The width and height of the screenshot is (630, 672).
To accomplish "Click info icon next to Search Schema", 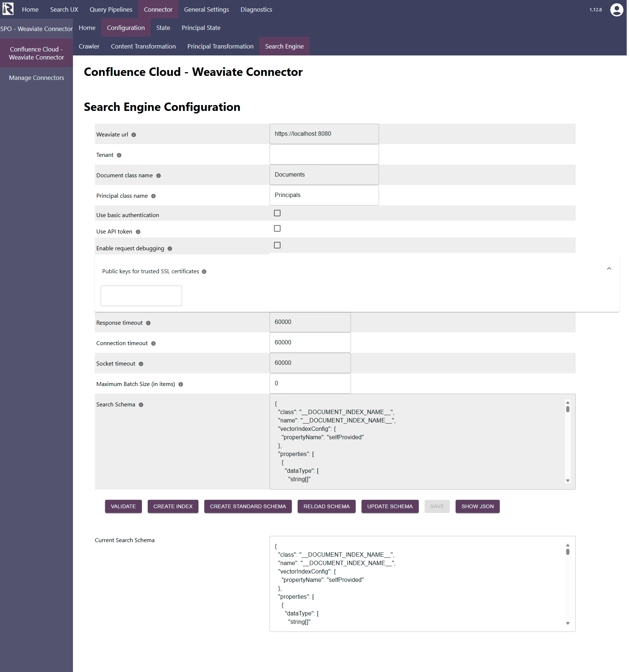I will coord(141,405).
